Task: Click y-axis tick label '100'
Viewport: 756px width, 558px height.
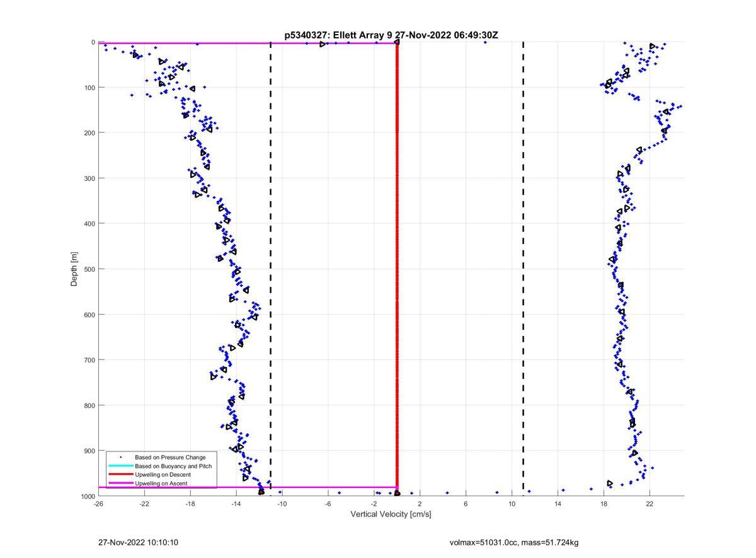Action: pyautogui.click(x=89, y=88)
